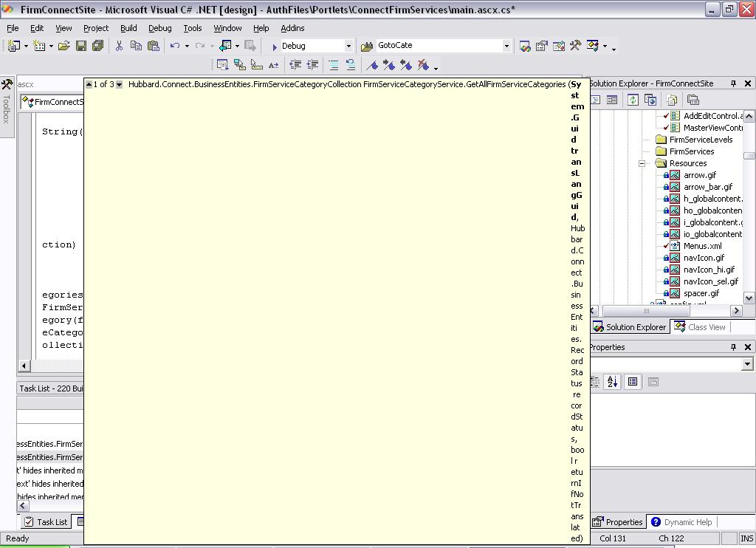Click the Paste clipboard icon
This screenshot has width=756, height=548.
(x=154, y=46)
